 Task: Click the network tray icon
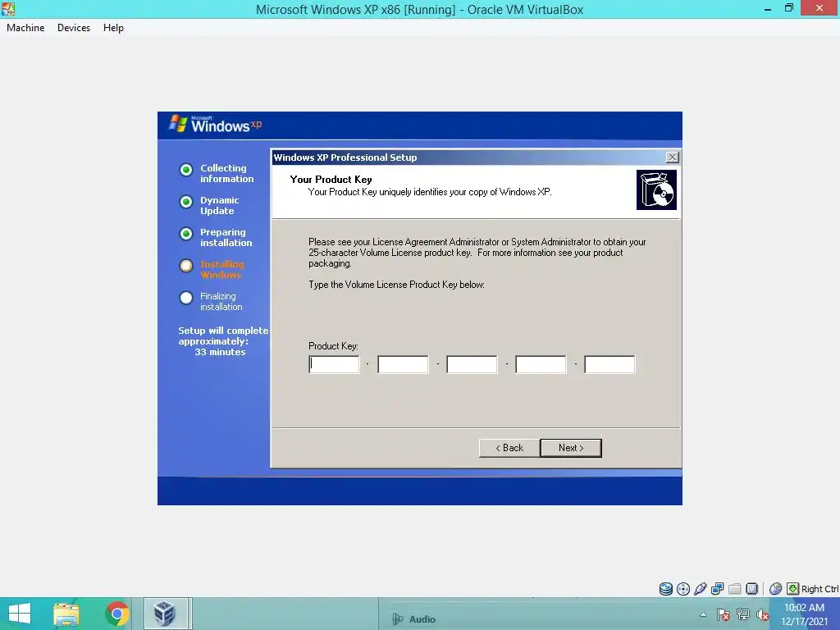coord(743,614)
